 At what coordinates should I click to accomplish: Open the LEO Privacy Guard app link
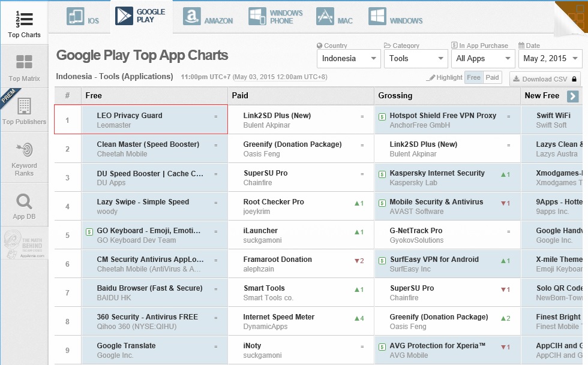(x=130, y=116)
